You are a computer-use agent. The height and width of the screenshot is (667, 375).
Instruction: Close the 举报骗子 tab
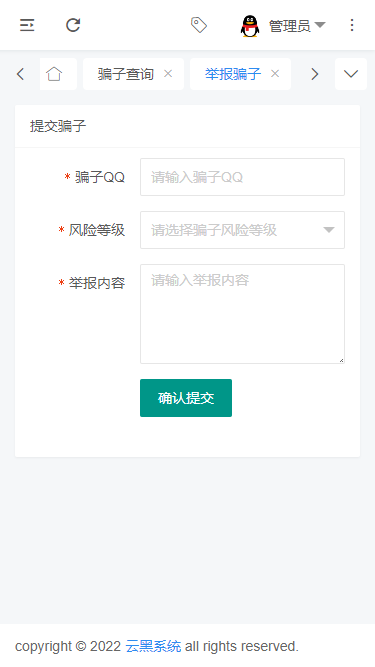tap(275, 74)
